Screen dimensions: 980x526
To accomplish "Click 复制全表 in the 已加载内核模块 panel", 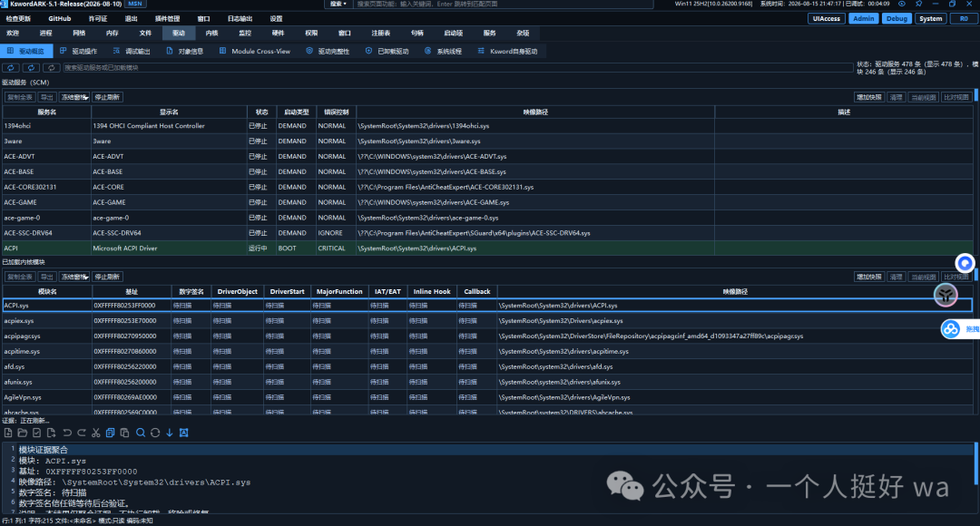I will [x=20, y=277].
